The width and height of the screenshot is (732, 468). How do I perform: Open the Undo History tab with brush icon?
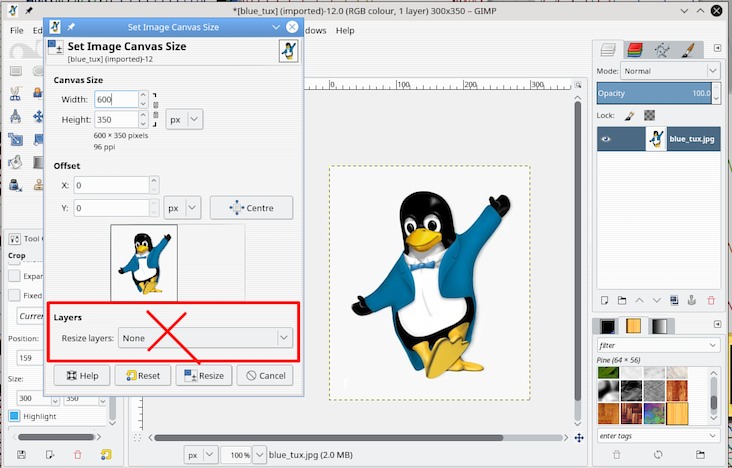pyautogui.click(x=688, y=50)
